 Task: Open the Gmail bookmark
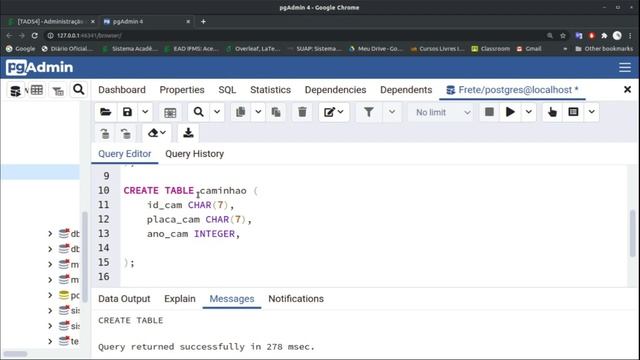pyautogui.click(x=529, y=49)
